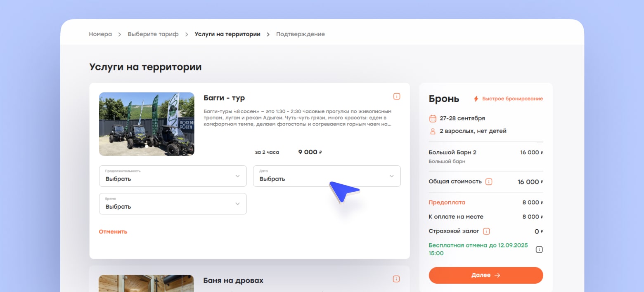Viewport: 644px width, 292px height.
Task: Click the Предоплата label
Action: pos(447,203)
